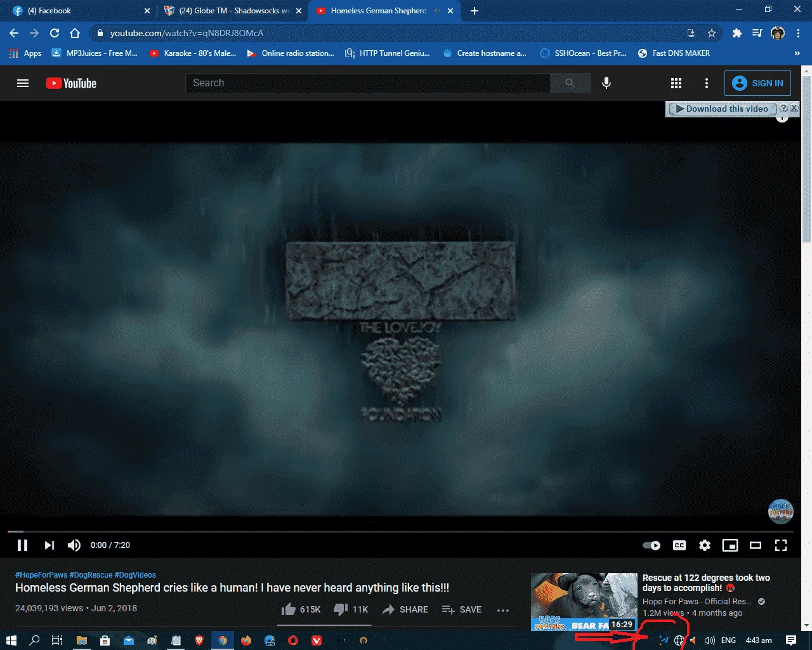Click install app icon in address bar

coord(691,33)
